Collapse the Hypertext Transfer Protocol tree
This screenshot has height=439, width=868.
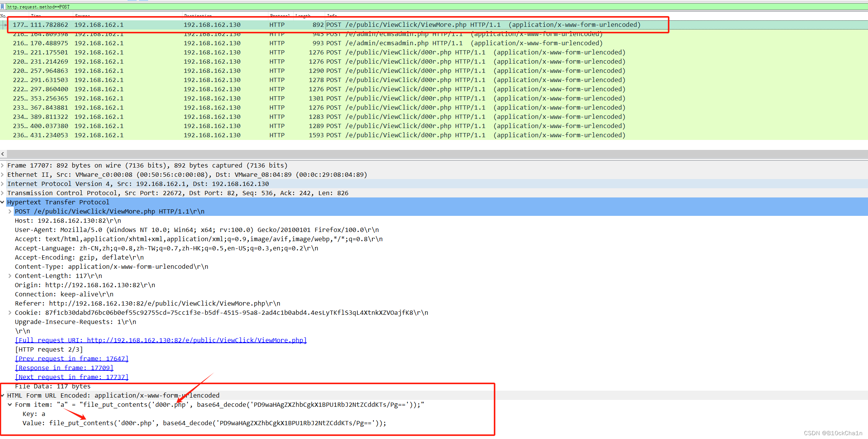pyautogui.click(x=3, y=202)
